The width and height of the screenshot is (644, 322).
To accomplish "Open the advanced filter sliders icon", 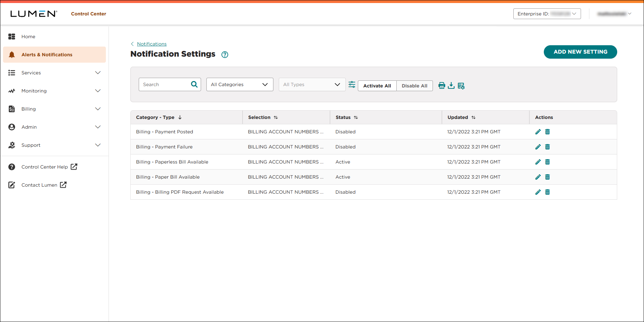I will [x=351, y=84].
